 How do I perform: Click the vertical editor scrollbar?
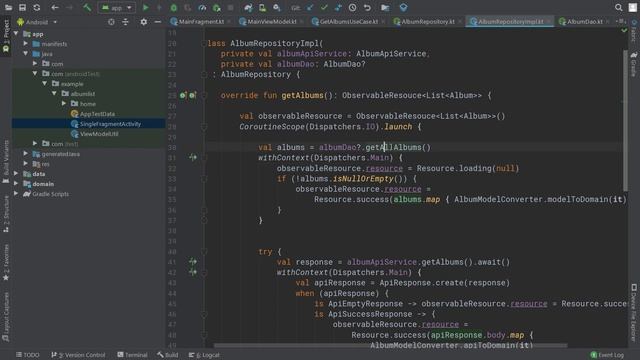[x=624, y=120]
